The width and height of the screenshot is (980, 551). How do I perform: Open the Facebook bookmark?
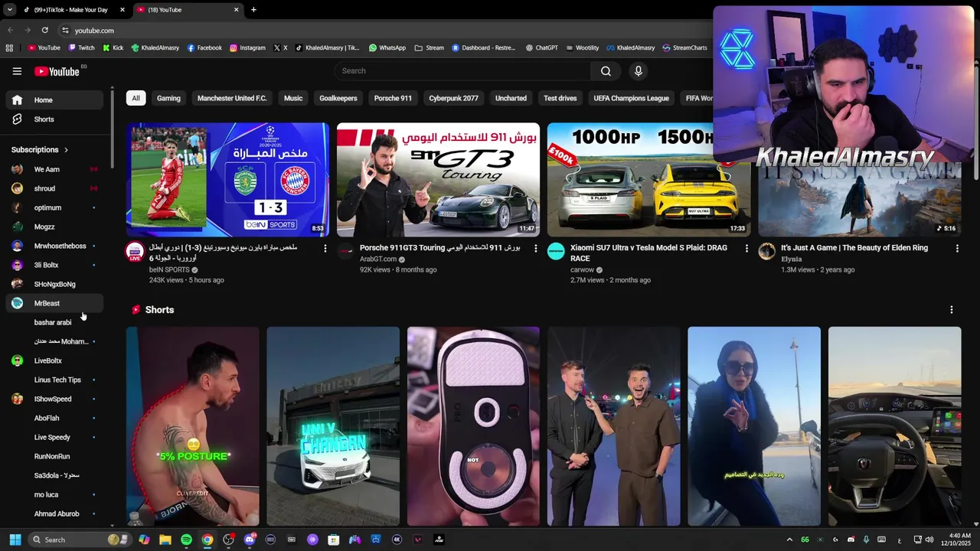[204, 47]
